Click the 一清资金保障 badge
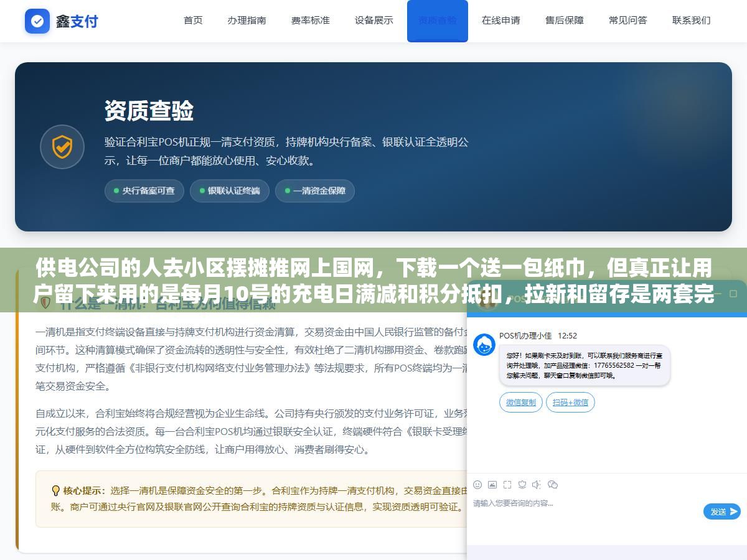This screenshot has height=560, width=747. coord(314,191)
